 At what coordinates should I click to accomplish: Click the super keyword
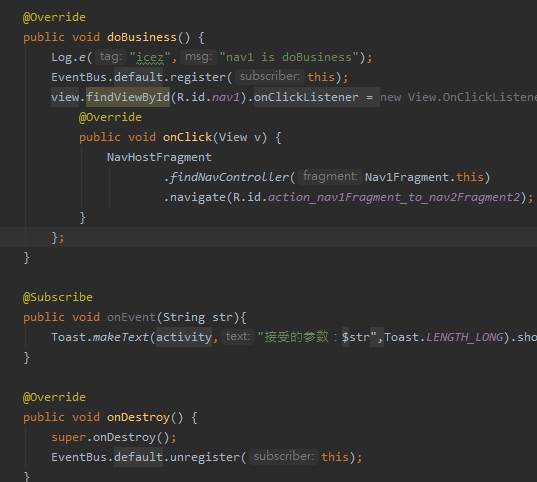[68, 437]
